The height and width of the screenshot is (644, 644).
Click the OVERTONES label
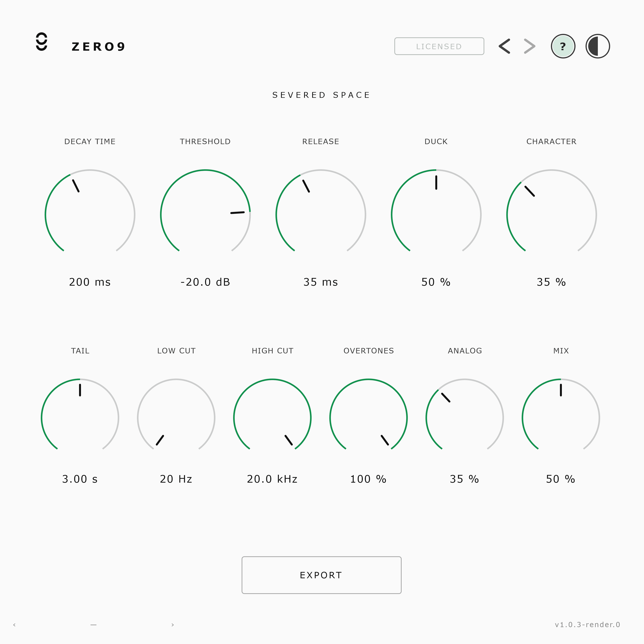tap(369, 351)
